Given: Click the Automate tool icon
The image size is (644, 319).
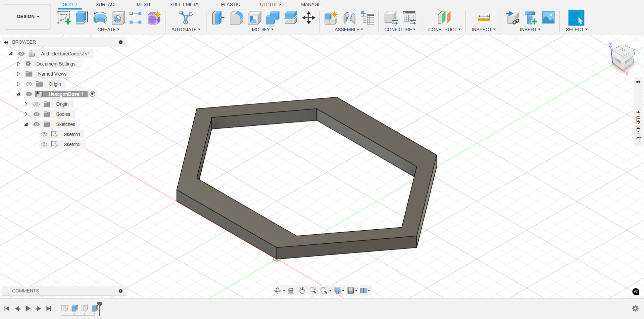Looking at the screenshot, I should (x=186, y=18).
